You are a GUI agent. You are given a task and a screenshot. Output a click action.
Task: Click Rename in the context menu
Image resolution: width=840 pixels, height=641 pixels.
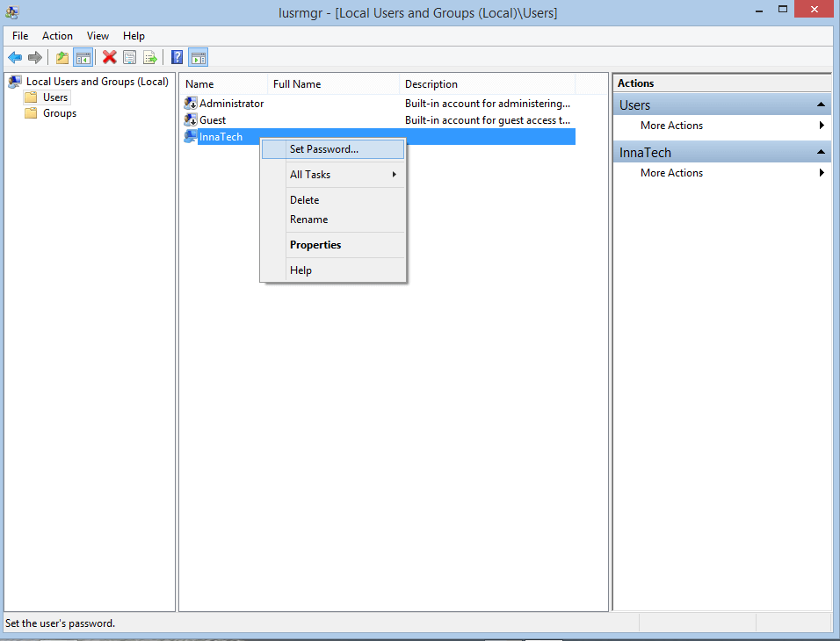tap(308, 220)
